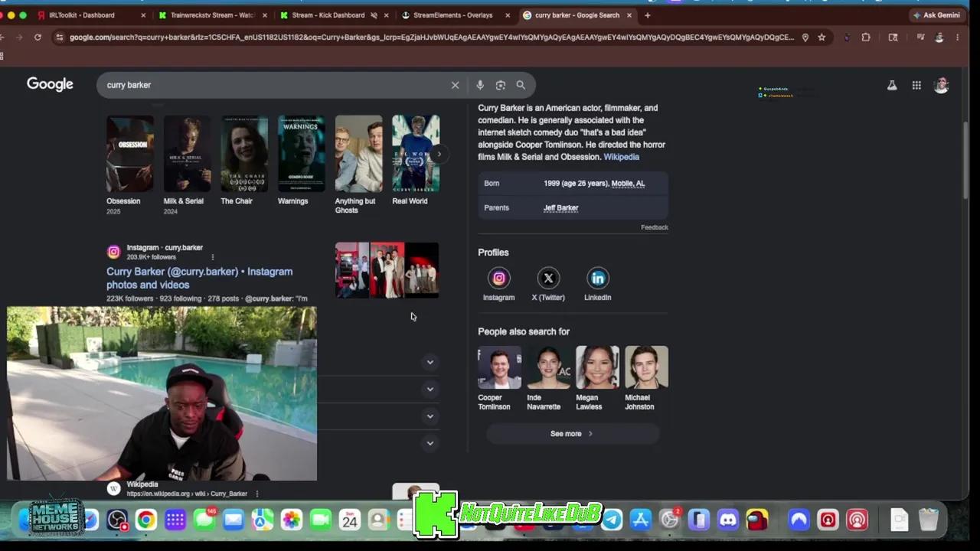Open more options for the Instagram result

[213, 257]
